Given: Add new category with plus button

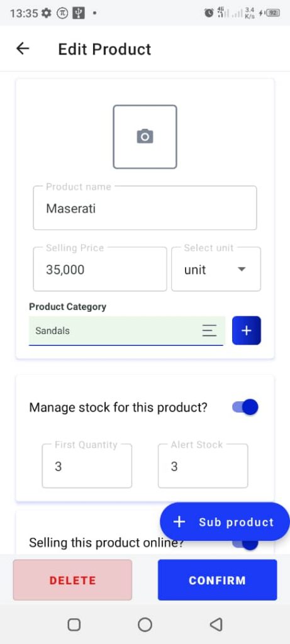Looking at the screenshot, I should [247, 331].
